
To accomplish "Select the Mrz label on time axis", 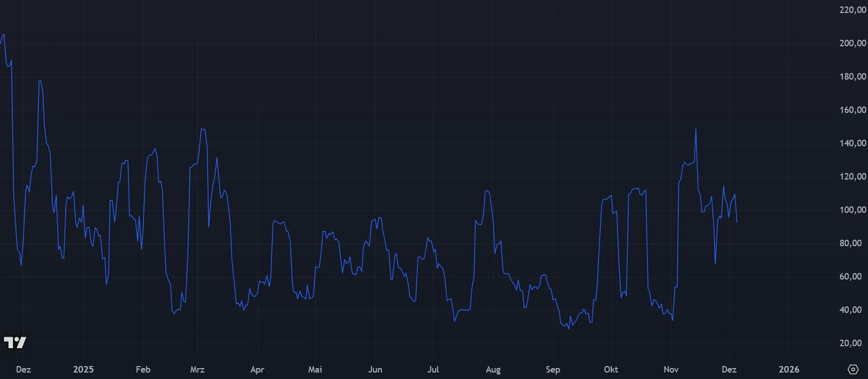I will [197, 370].
